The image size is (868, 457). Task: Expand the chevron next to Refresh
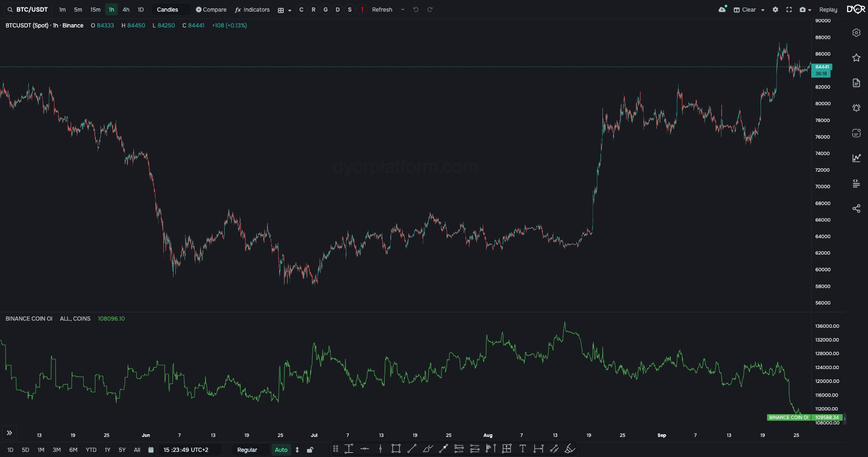403,9
